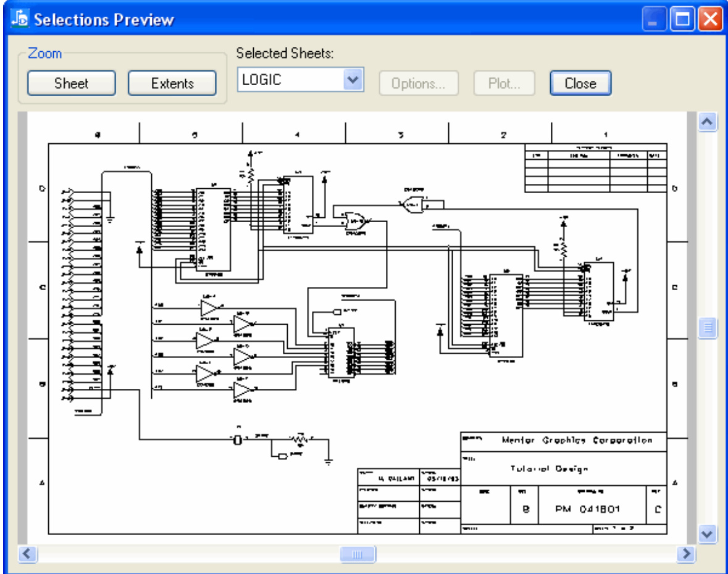Click the vertical scrollbar up arrow
728x574 pixels.
pyautogui.click(x=707, y=122)
